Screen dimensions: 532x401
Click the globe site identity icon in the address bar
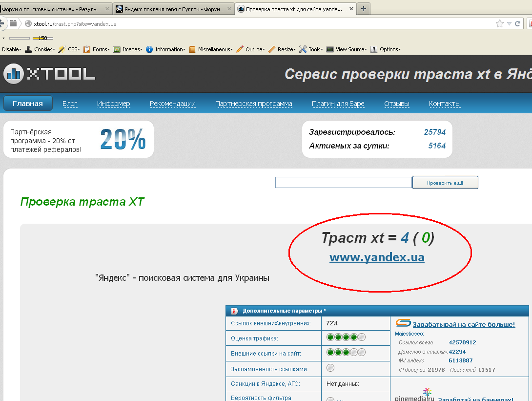pos(28,24)
